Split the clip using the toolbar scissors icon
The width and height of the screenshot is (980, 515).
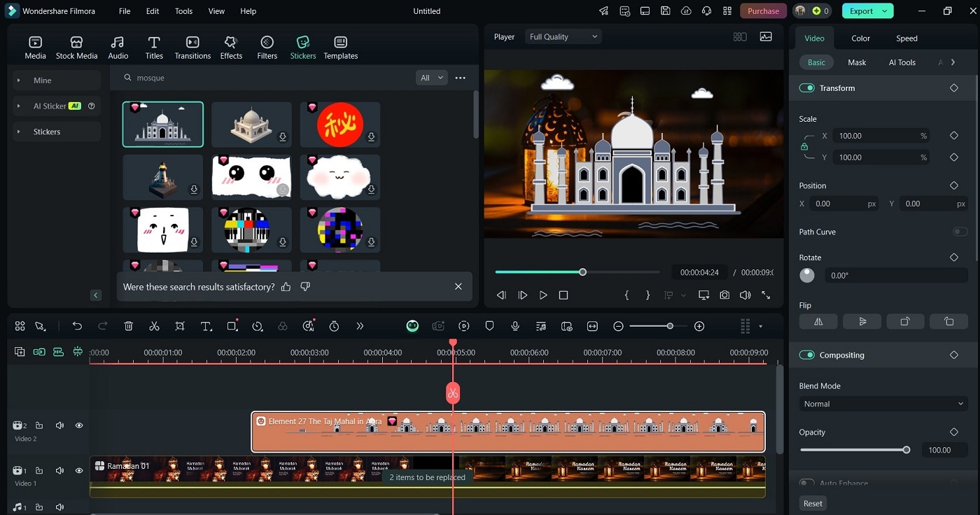(x=155, y=326)
